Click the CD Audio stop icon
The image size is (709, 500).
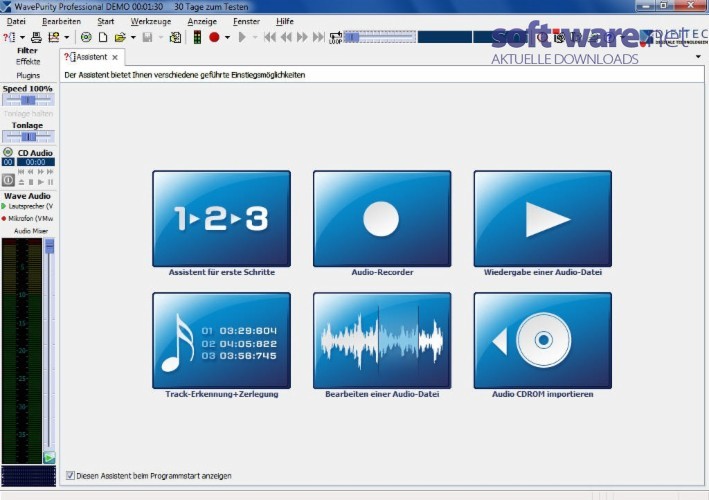31,182
